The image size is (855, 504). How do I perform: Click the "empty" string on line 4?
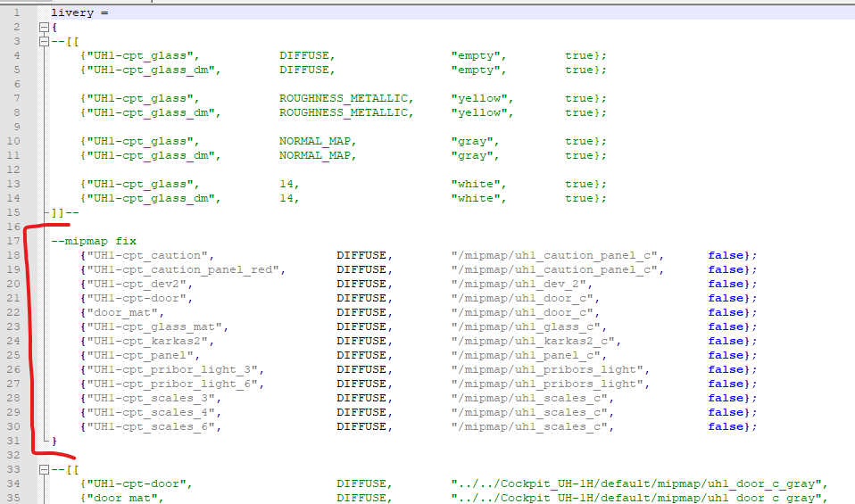pyautogui.click(x=476, y=55)
